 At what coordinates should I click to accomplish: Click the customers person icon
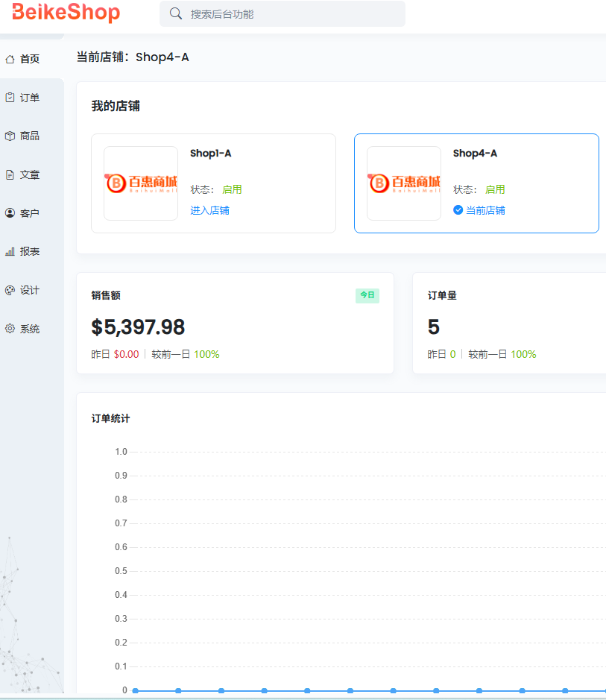coord(10,213)
